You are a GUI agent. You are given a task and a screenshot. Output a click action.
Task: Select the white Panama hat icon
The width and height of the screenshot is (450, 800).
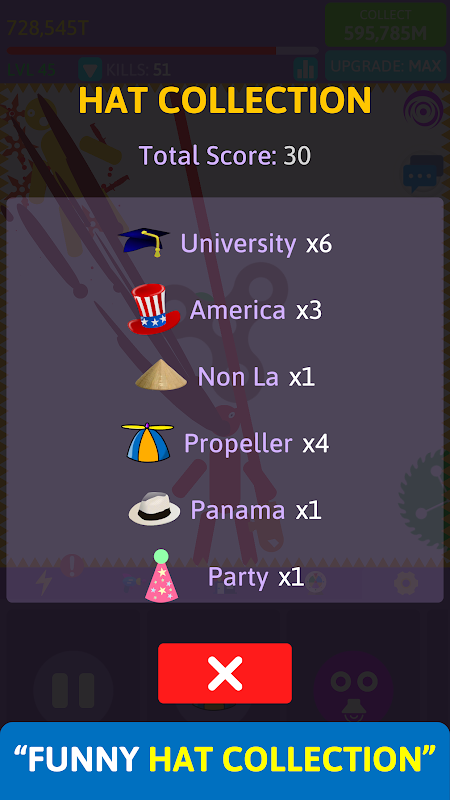[154, 509]
